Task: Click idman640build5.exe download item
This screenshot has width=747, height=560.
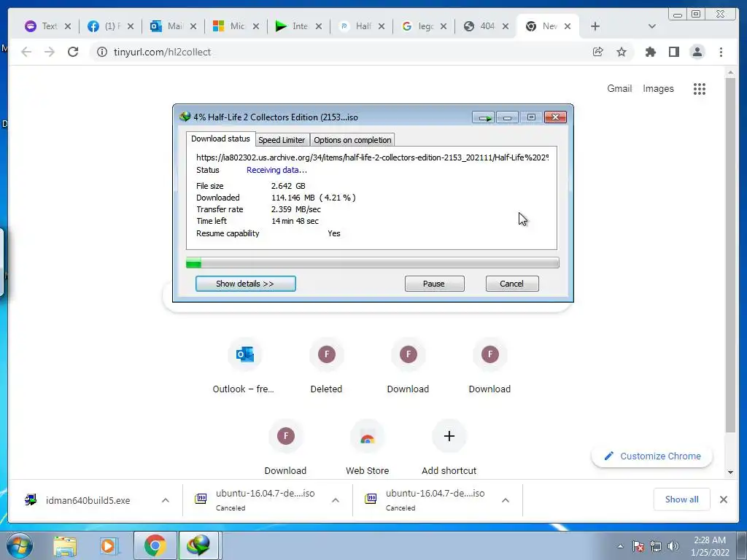Action: pyautogui.click(x=88, y=500)
